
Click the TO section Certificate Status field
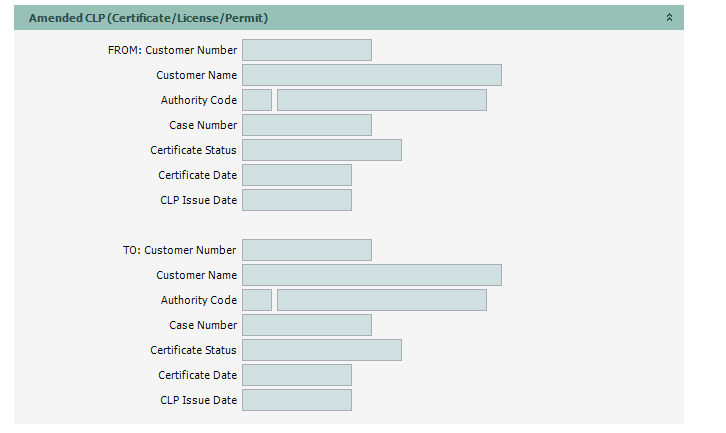[322, 350]
